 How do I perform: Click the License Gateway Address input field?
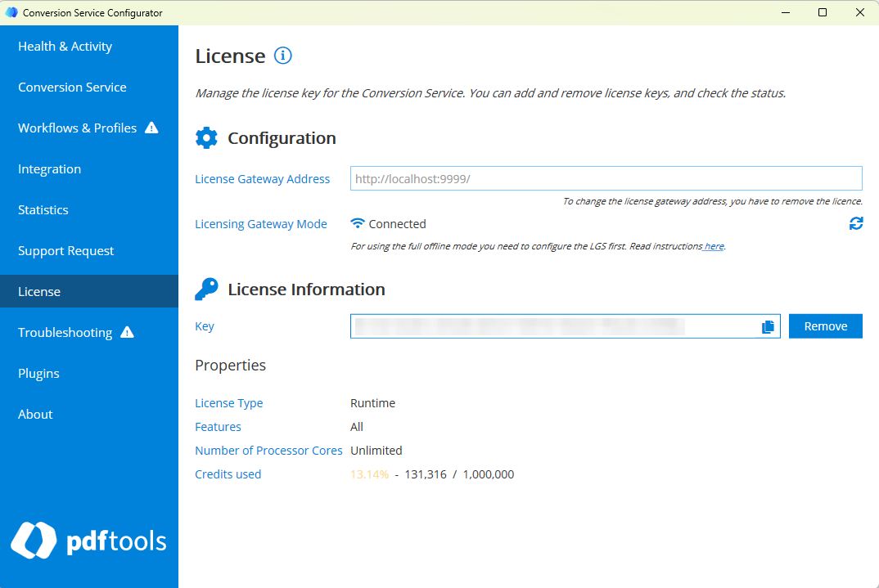pos(606,178)
